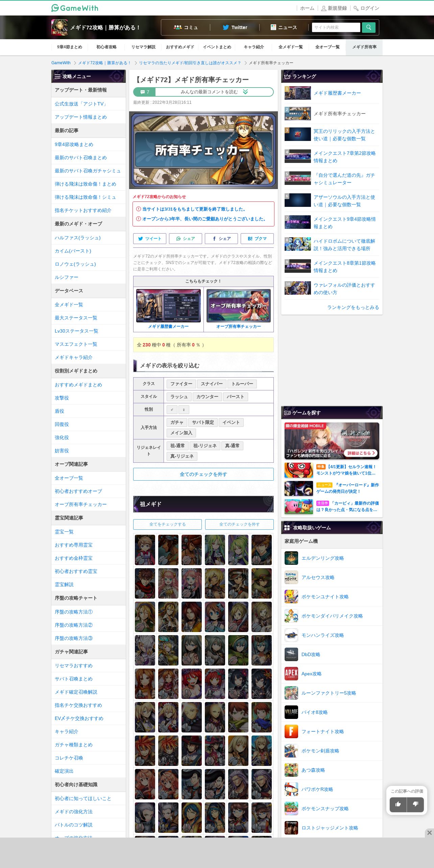Toggle the イベント acquisition filter
Image resolution: width=434 pixels, height=868 pixels.
tap(231, 423)
